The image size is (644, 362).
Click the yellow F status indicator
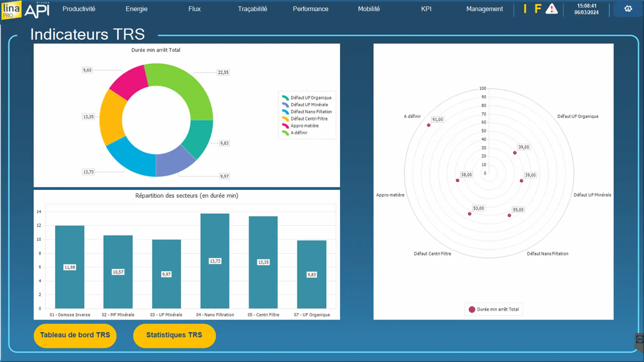538,9
